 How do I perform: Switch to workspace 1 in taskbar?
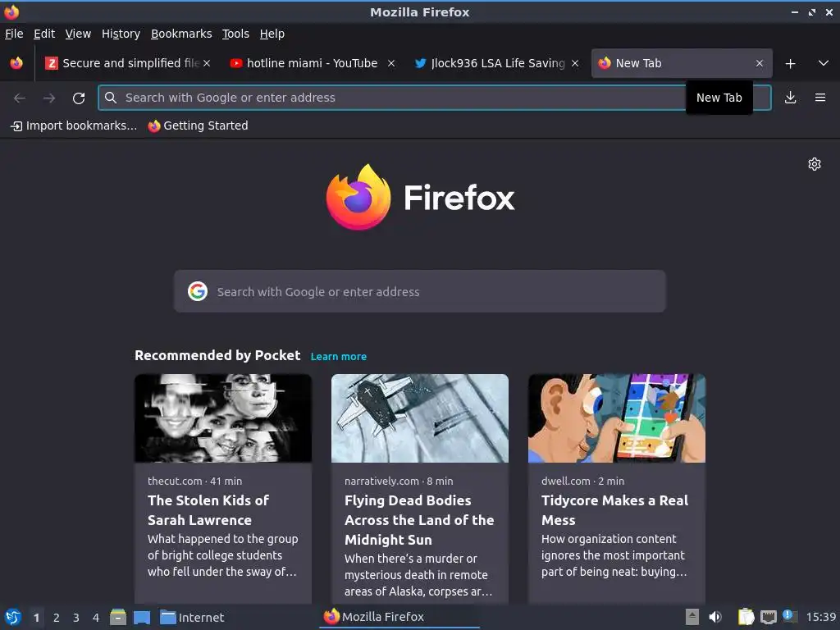coord(36,618)
